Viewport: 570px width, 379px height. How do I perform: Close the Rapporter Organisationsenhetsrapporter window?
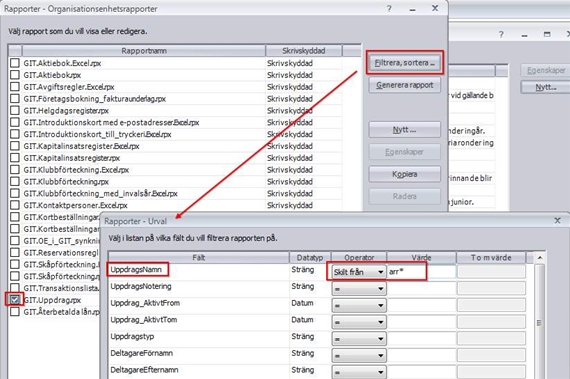click(x=435, y=8)
